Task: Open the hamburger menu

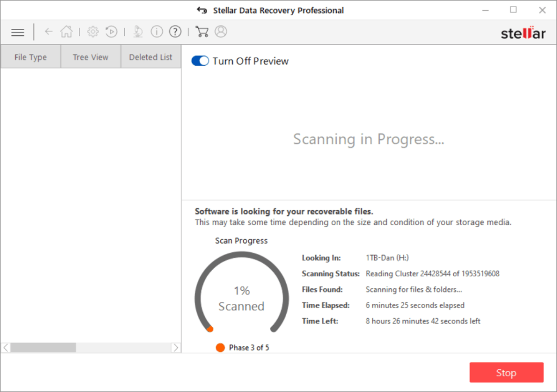Action: pos(18,32)
